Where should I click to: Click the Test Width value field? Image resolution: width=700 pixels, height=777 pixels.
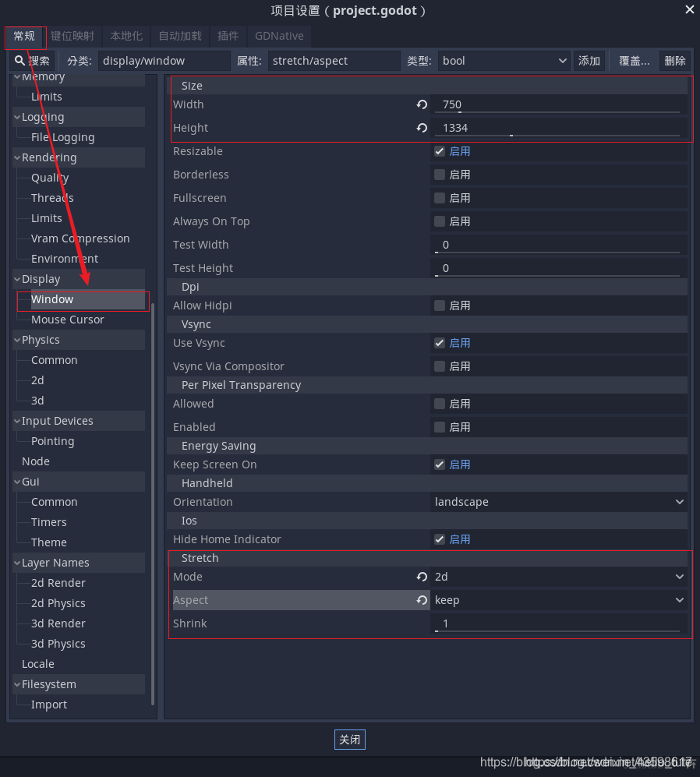[559, 245]
